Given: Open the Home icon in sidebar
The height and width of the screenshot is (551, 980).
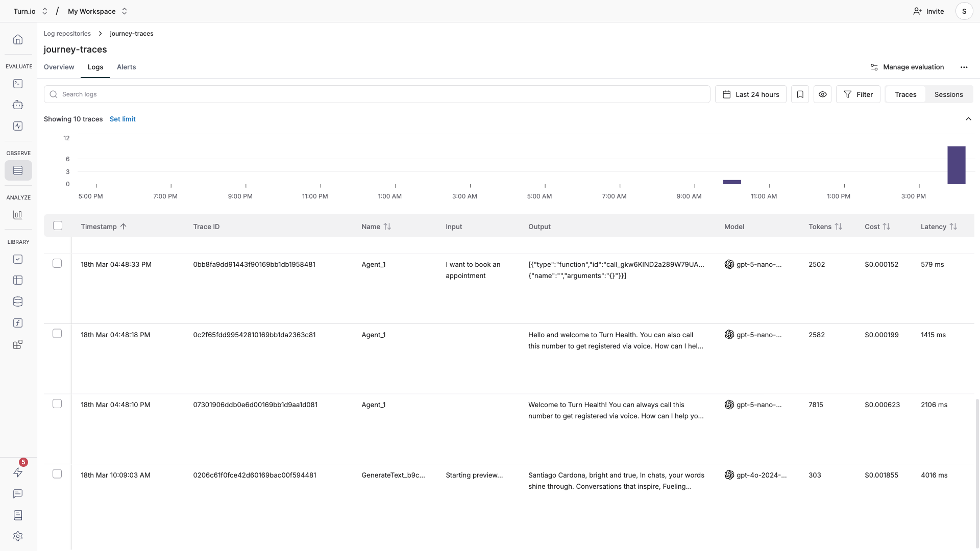Looking at the screenshot, I should [18, 40].
